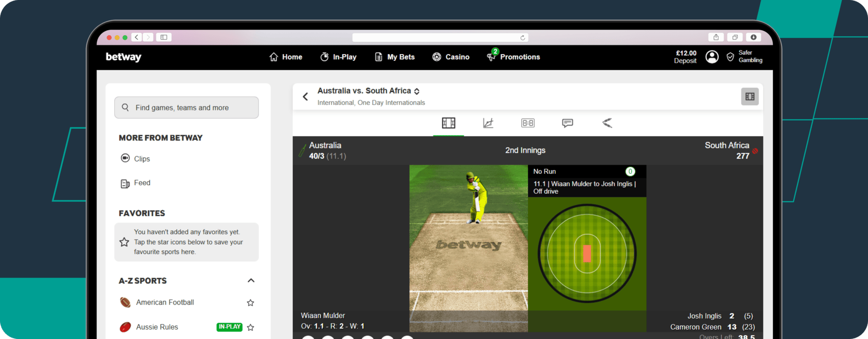Click the browser share icon
The width and height of the screenshot is (868, 339).
716,37
